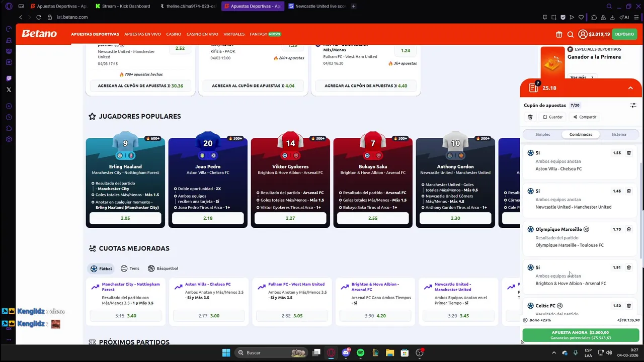
Task: Select Fulham - West Ham boosted odds 3.05
Action: click(292, 316)
